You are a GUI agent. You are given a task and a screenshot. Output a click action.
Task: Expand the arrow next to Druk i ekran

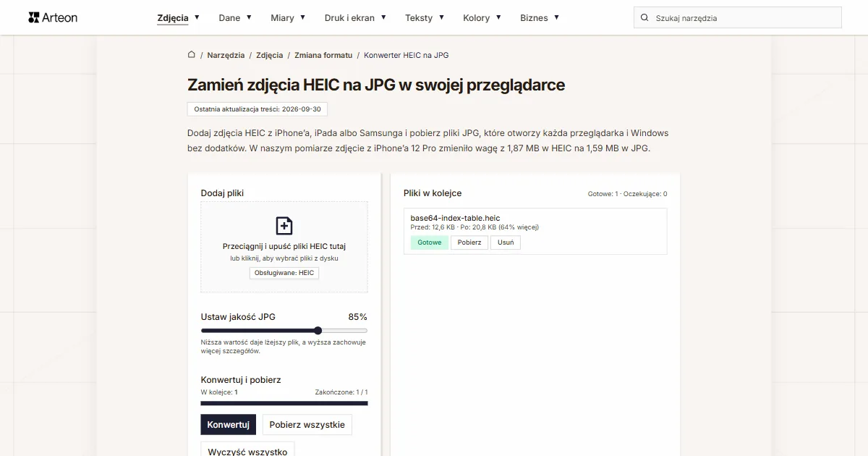[x=383, y=17]
